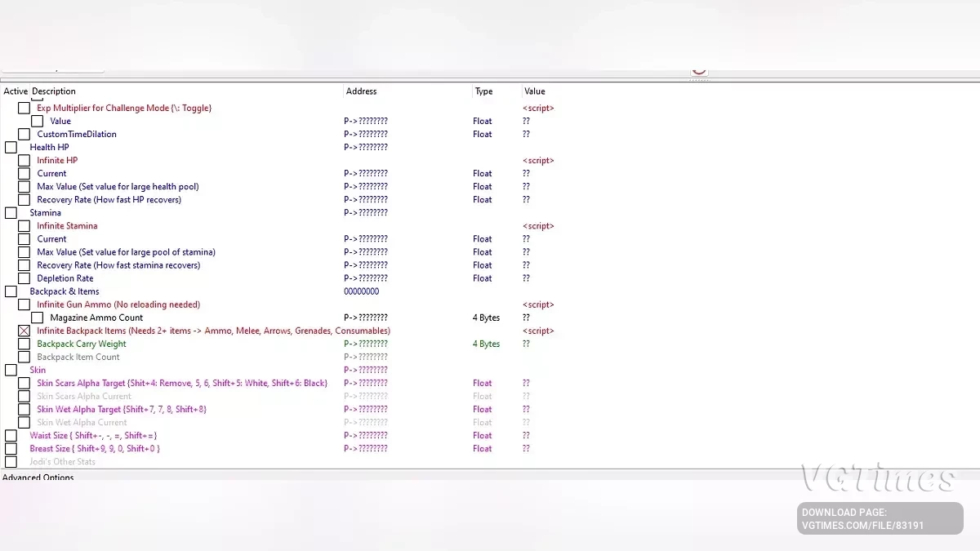The image size is (980, 551).
Task: Expand Backpack & Items group checkbox
Action: click(x=11, y=291)
